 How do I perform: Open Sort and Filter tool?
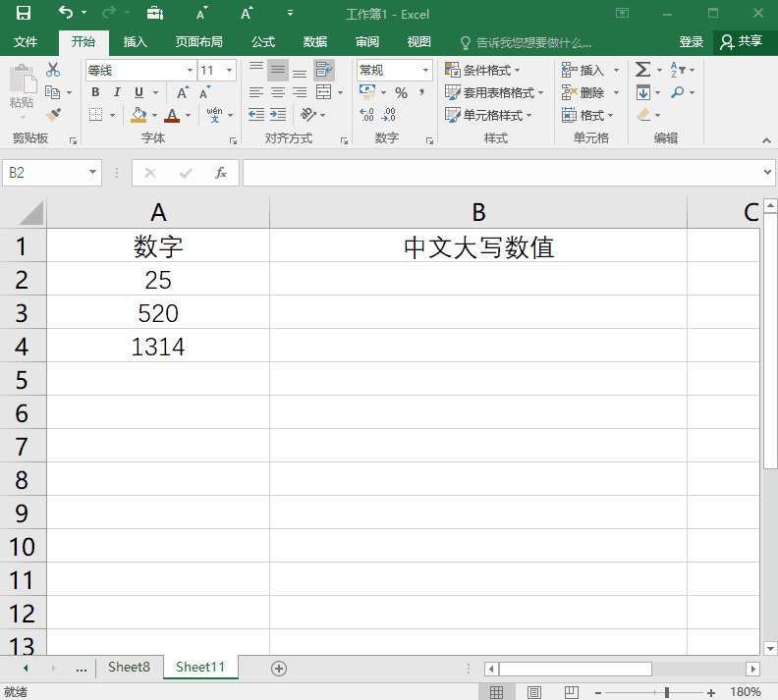[x=677, y=70]
